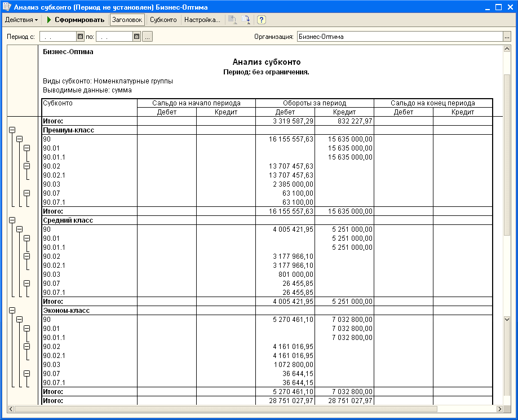Screen dimensions: 518x420
Task: Collapse 90.07 under Премиум-класс
Action: (x=26, y=193)
